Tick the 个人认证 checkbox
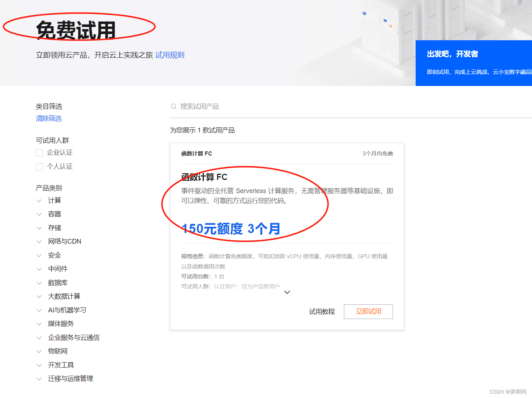The image size is (532, 398). tap(40, 167)
